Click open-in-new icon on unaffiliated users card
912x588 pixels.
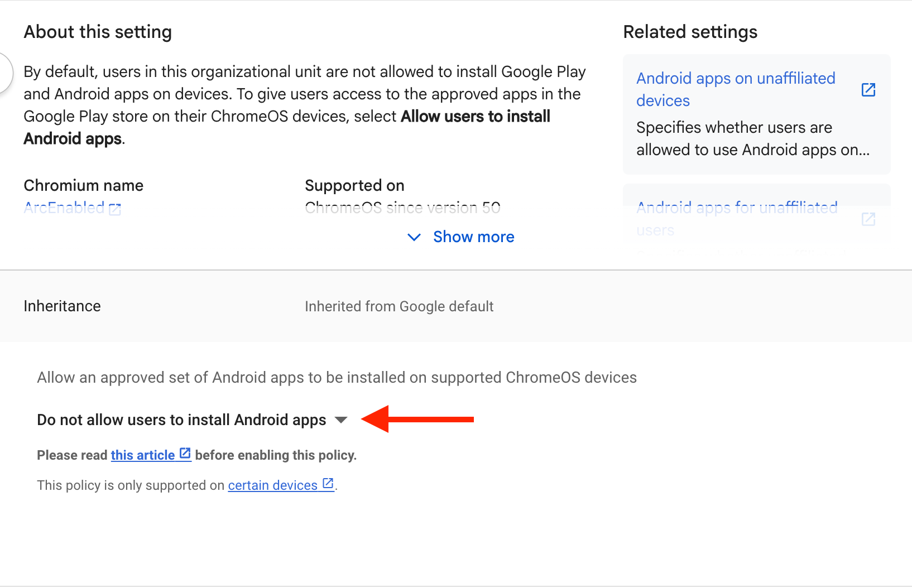tap(868, 219)
